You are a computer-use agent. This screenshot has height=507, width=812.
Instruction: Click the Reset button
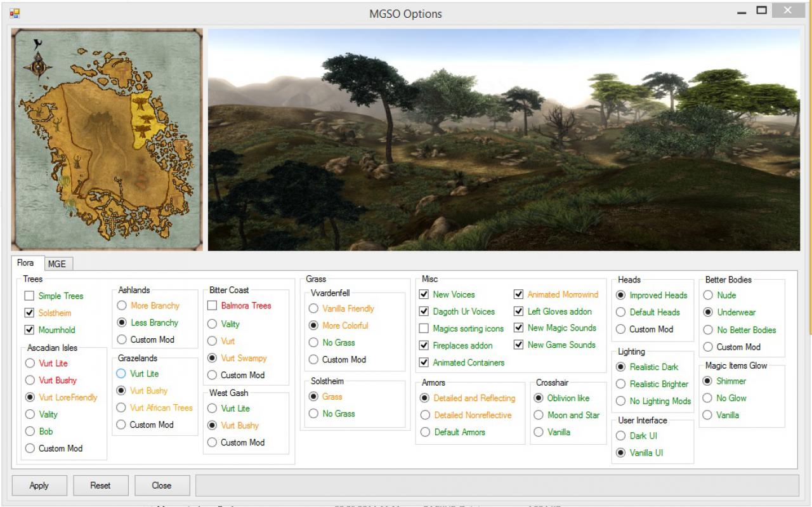pyautogui.click(x=100, y=485)
